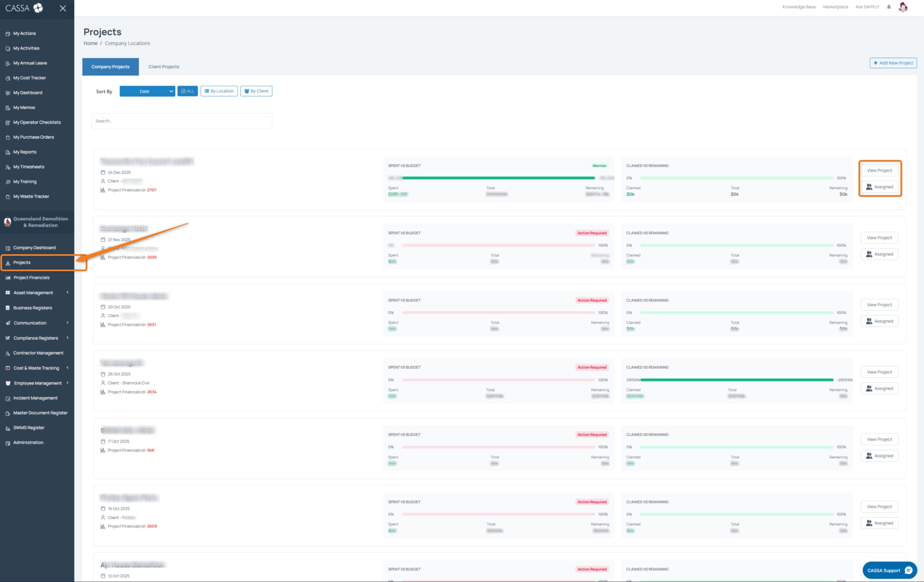Open the Sort By Date dropdown
The image size is (924, 582).
(147, 91)
